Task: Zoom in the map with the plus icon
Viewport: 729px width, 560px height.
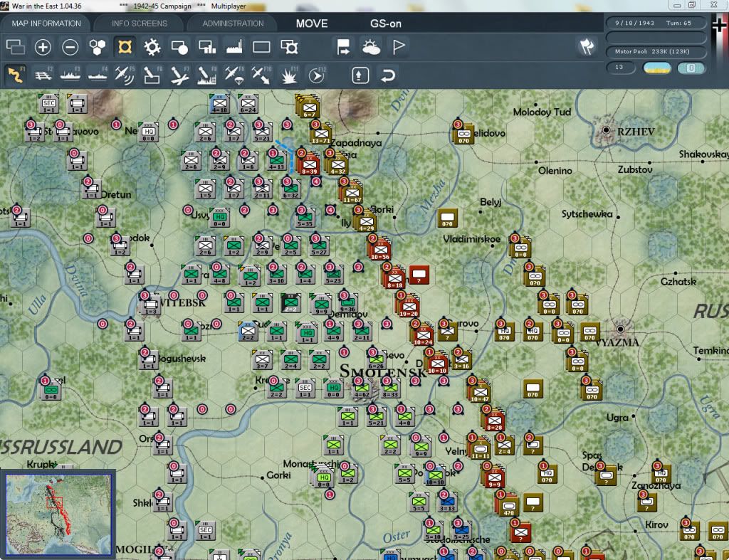Action: click(43, 47)
